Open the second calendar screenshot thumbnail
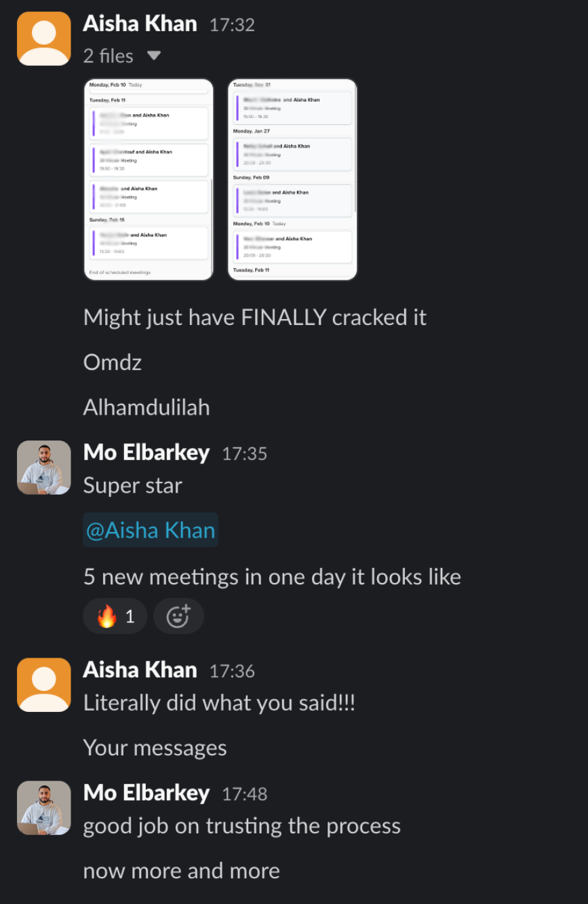The height and width of the screenshot is (904, 588). 292,179
